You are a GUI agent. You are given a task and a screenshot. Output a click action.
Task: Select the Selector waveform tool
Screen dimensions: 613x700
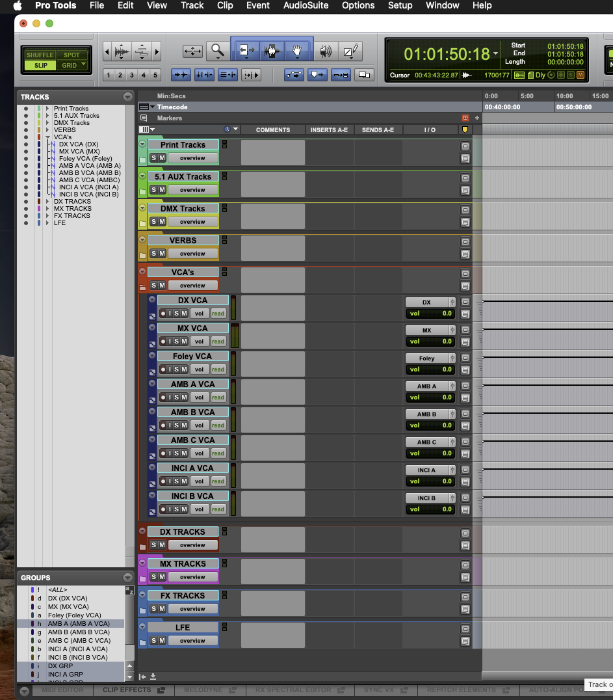(x=272, y=51)
